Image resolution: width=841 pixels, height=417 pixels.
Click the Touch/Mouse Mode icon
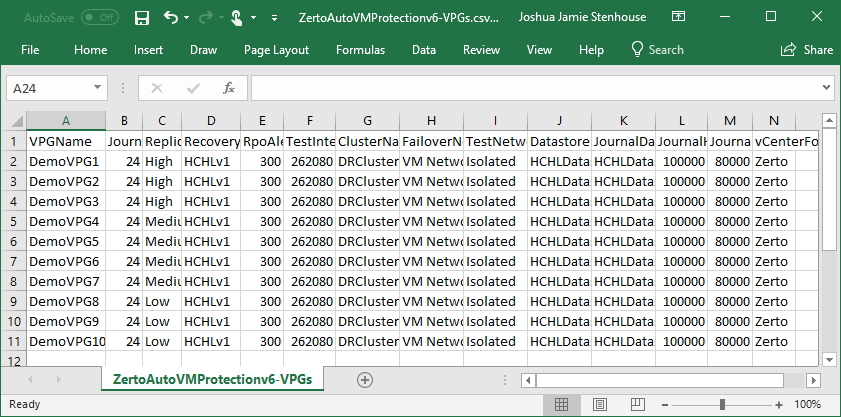237,17
